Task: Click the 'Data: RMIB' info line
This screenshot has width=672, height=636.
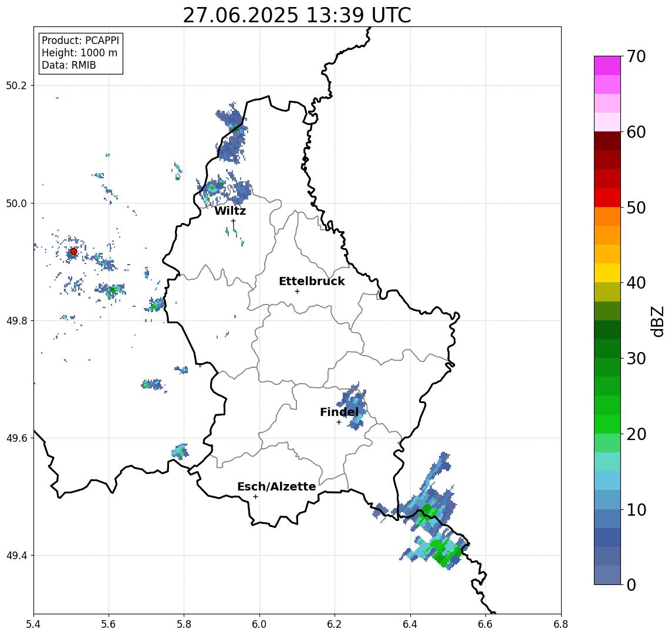Action: 69,65
